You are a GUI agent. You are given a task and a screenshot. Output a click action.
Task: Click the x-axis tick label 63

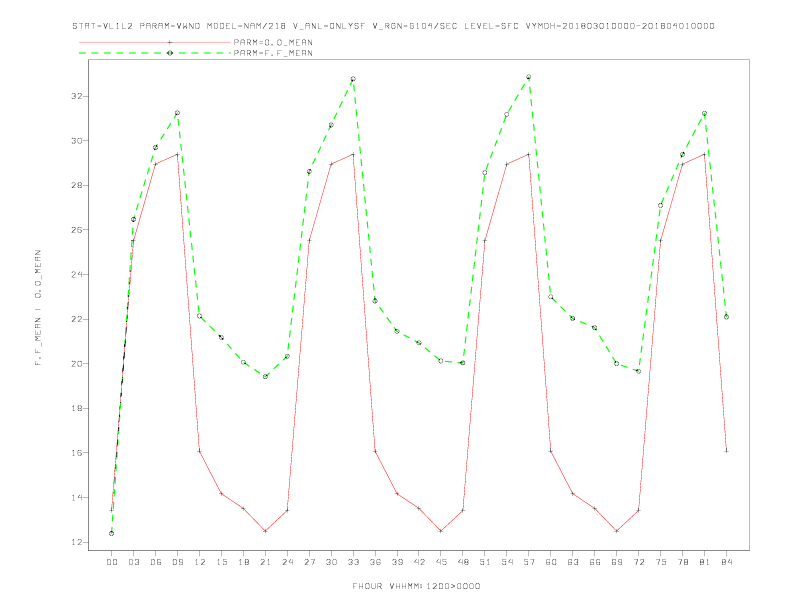(573, 562)
